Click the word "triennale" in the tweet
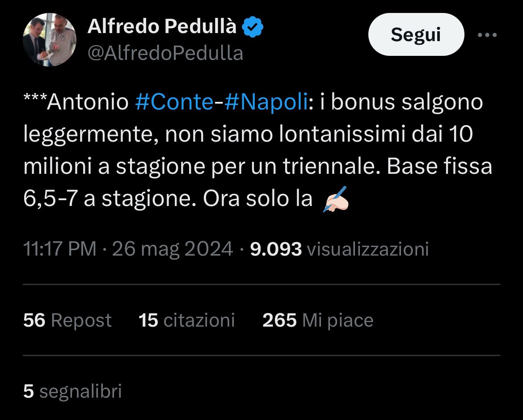Screen dimensions: 523x420 [331, 167]
